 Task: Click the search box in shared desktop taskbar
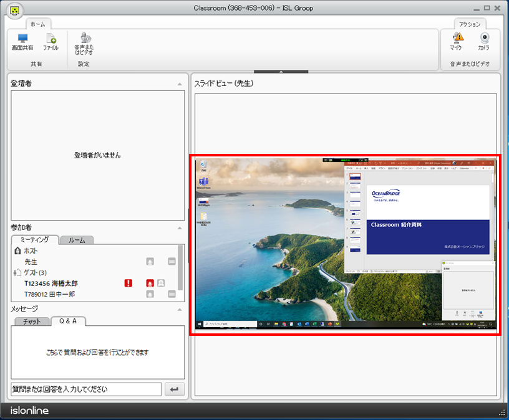click(x=230, y=323)
